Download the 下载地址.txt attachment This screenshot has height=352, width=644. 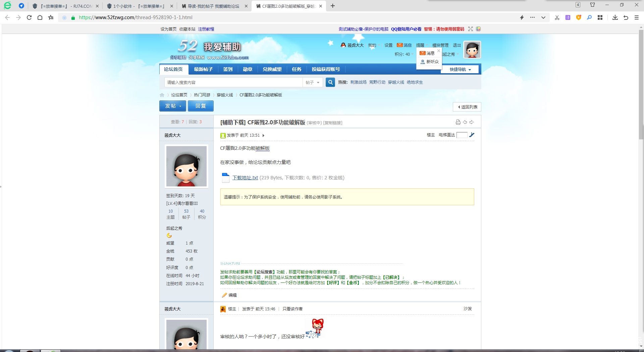245,178
